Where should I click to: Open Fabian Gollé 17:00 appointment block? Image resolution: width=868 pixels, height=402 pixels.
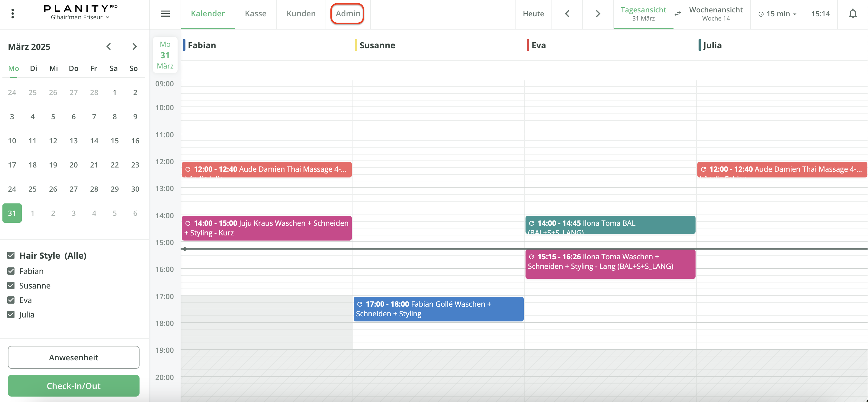[x=438, y=309]
